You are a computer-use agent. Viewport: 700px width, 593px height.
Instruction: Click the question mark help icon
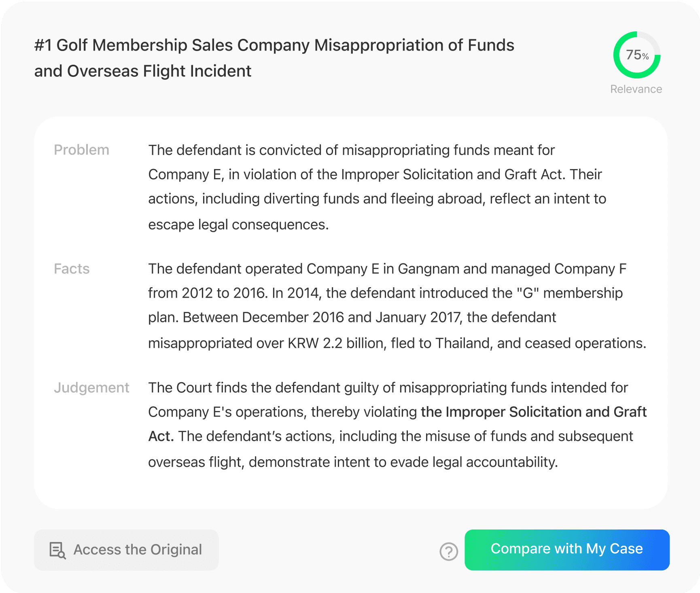tap(448, 551)
